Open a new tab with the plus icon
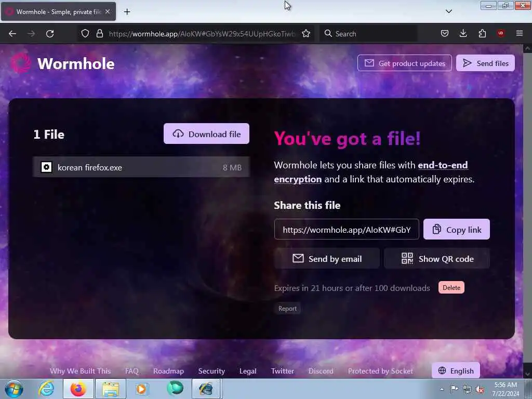Image resolution: width=532 pixels, height=399 pixels. tap(127, 12)
